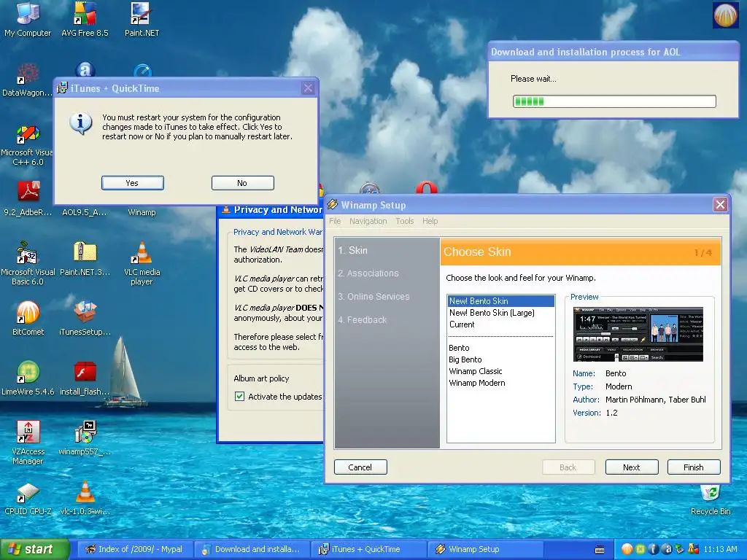Viewport: 747px width, 560px height.
Task: Open the Tools menu in Winamp Setup
Action: 404,221
